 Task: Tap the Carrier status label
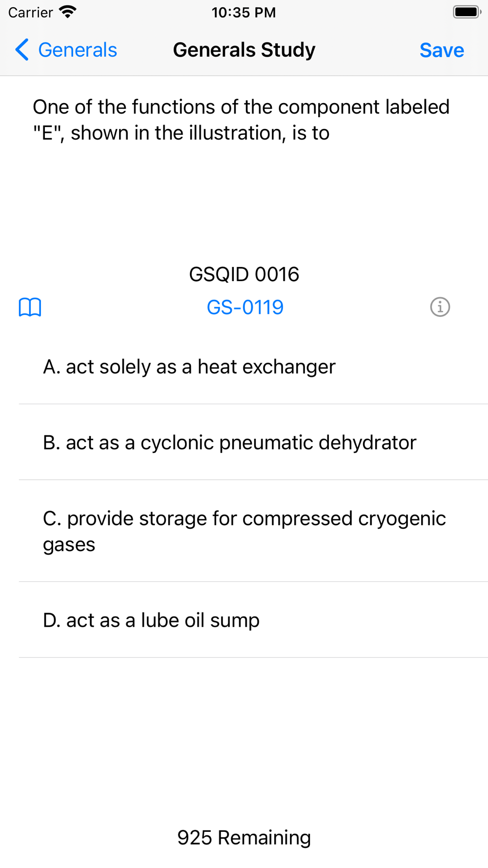[x=31, y=12]
